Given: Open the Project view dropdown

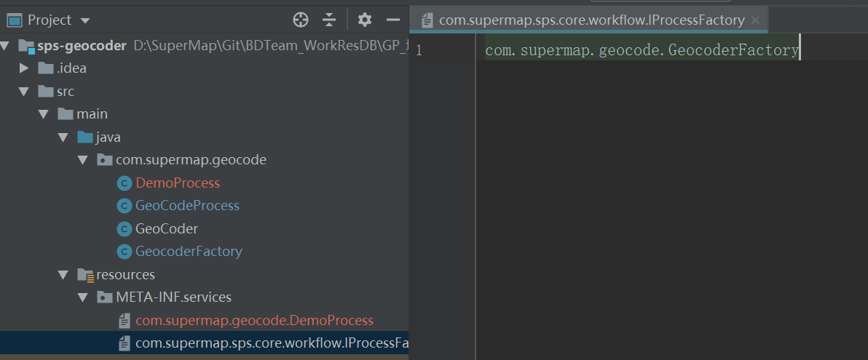Looking at the screenshot, I should pyautogui.click(x=85, y=20).
